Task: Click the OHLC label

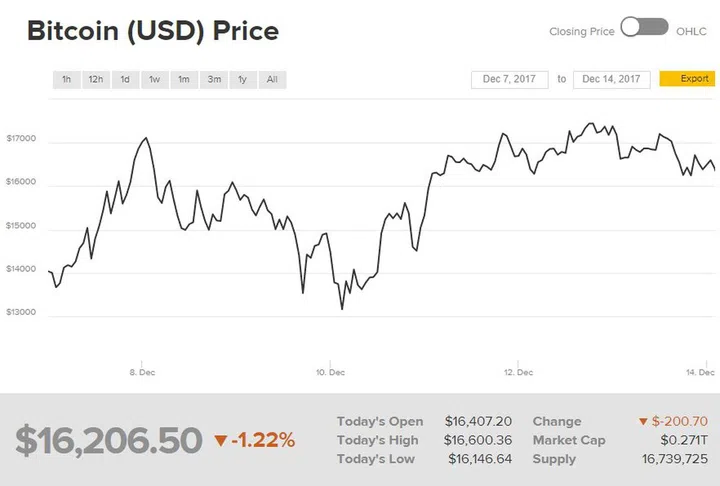Action: point(693,31)
